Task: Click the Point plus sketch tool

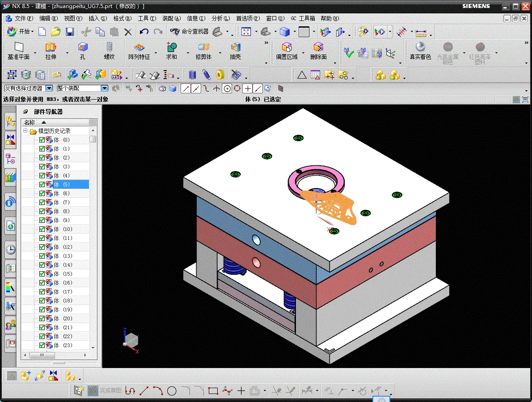Action: coord(241,391)
